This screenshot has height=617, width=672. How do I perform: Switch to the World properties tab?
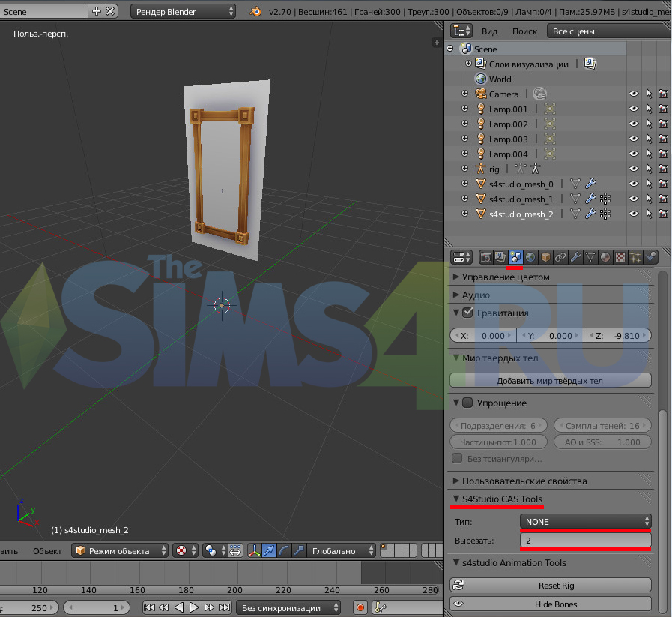pos(530,257)
